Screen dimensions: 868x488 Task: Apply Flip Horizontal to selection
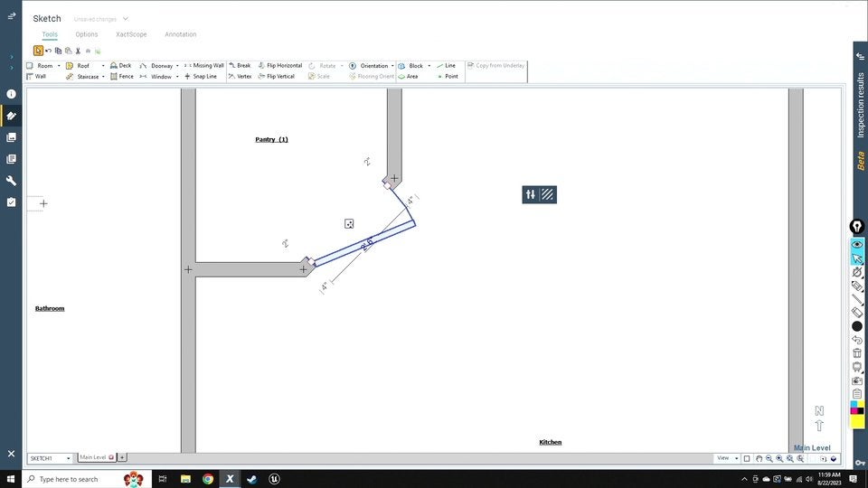tap(279, 66)
